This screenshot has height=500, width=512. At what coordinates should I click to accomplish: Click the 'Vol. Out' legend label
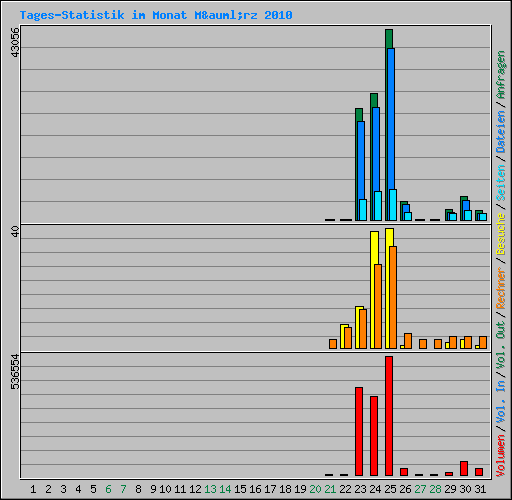click(501, 345)
